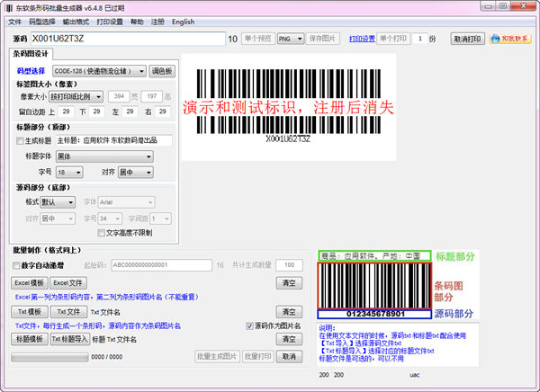
Task: Expand the CODE-128 barcode type dropdown
Action: click(98, 70)
